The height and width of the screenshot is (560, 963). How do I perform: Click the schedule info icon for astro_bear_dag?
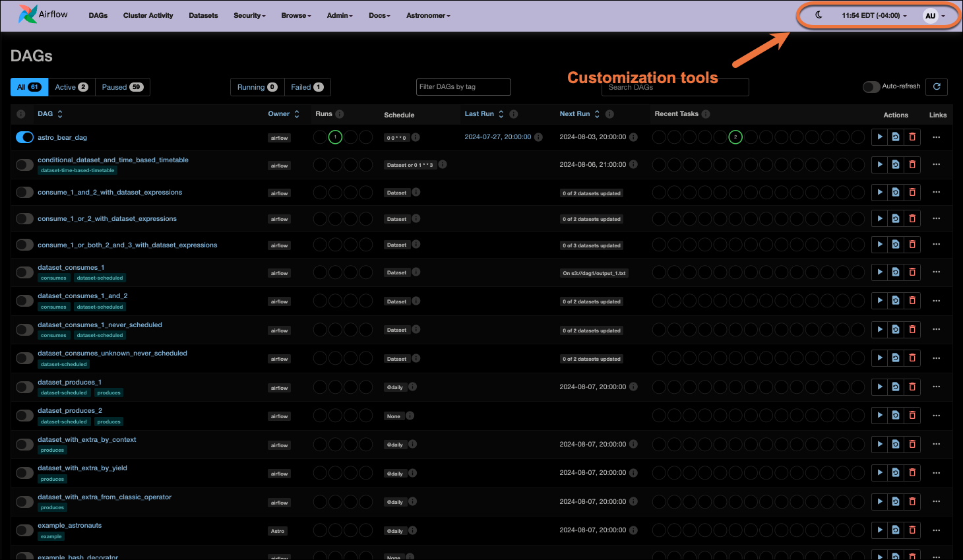click(417, 137)
